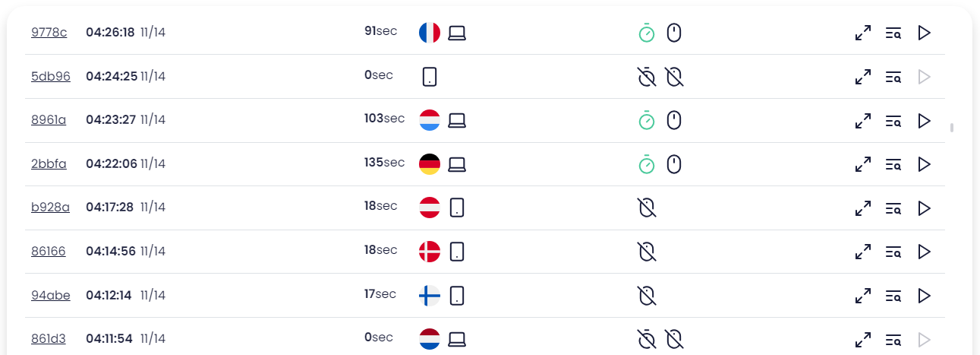
Task: Click the green timer icon in 9778c row
Action: (646, 33)
